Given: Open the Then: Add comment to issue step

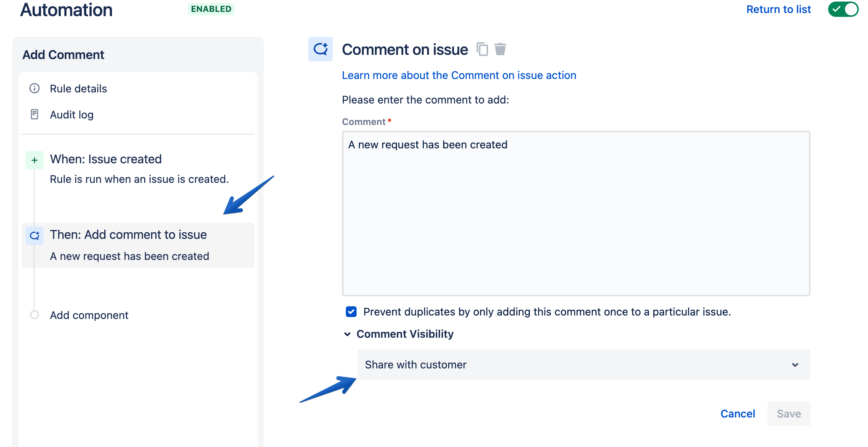Looking at the screenshot, I should (x=128, y=235).
